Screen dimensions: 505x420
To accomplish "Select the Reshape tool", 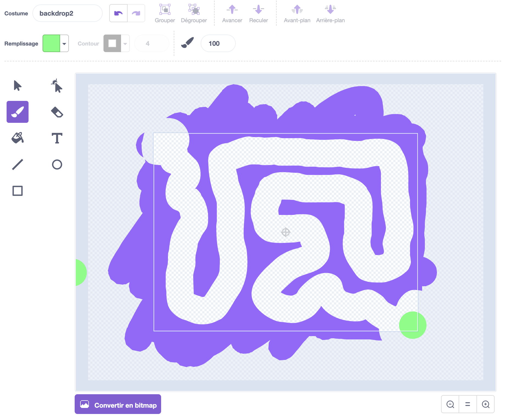I will (57, 86).
